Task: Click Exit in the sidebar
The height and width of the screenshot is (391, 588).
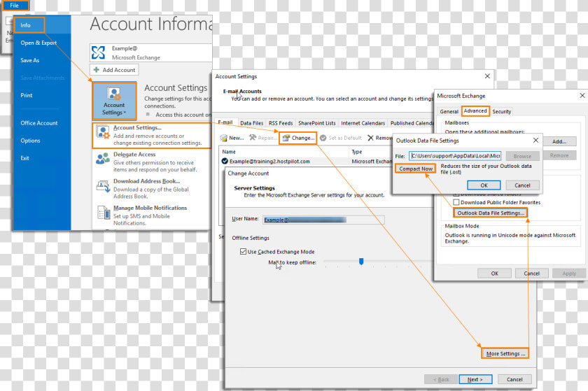Action: coord(24,158)
